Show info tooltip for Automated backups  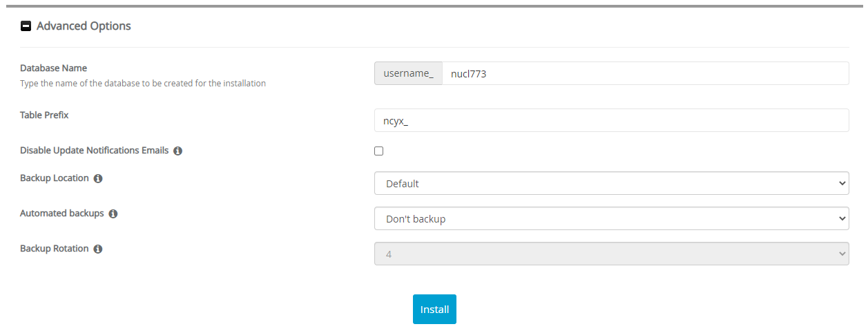[113, 214]
